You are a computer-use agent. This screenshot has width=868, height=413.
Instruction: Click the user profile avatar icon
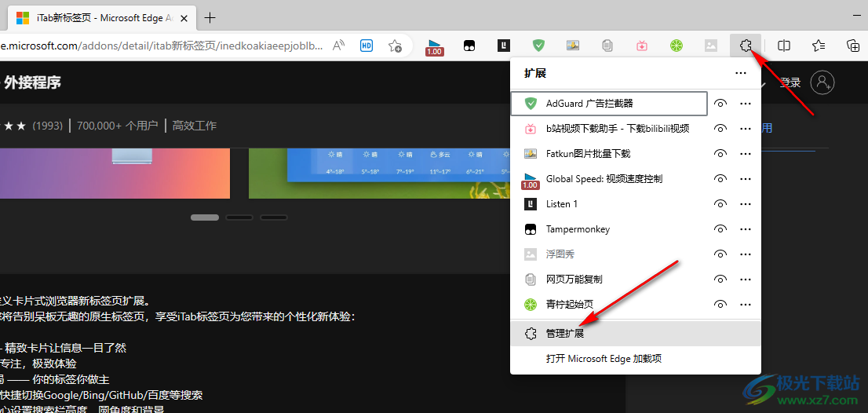coord(822,82)
